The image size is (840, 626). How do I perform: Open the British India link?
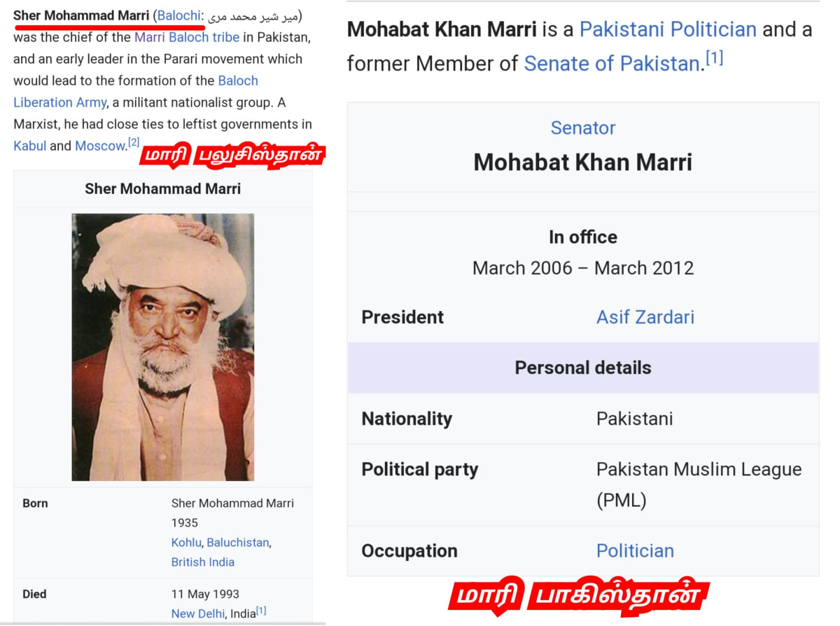click(203, 562)
